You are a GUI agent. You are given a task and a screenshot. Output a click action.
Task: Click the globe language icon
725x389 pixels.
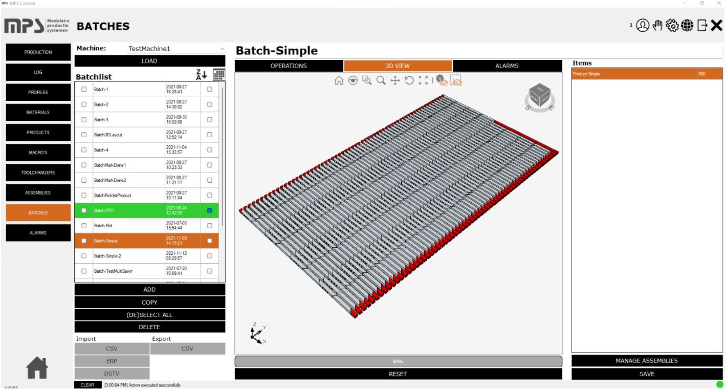pos(687,25)
